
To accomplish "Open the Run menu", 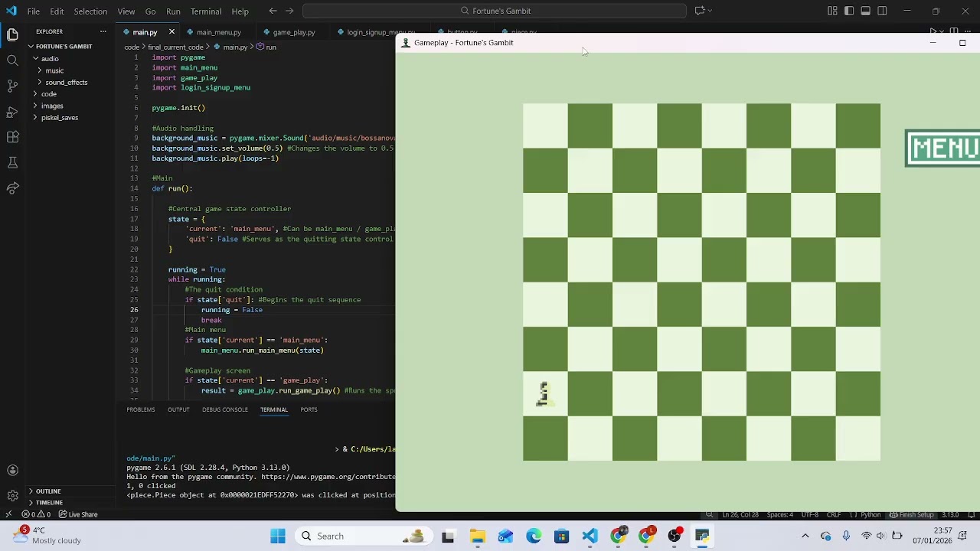I will [x=173, y=11].
